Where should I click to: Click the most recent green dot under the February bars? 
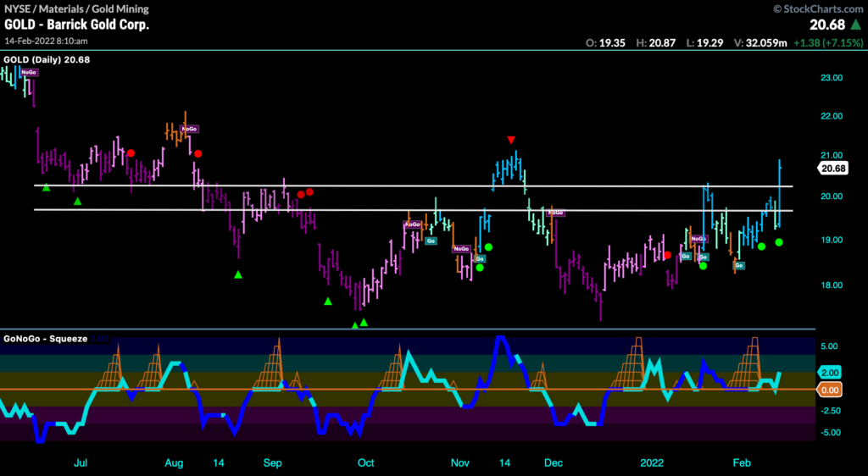click(x=779, y=242)
